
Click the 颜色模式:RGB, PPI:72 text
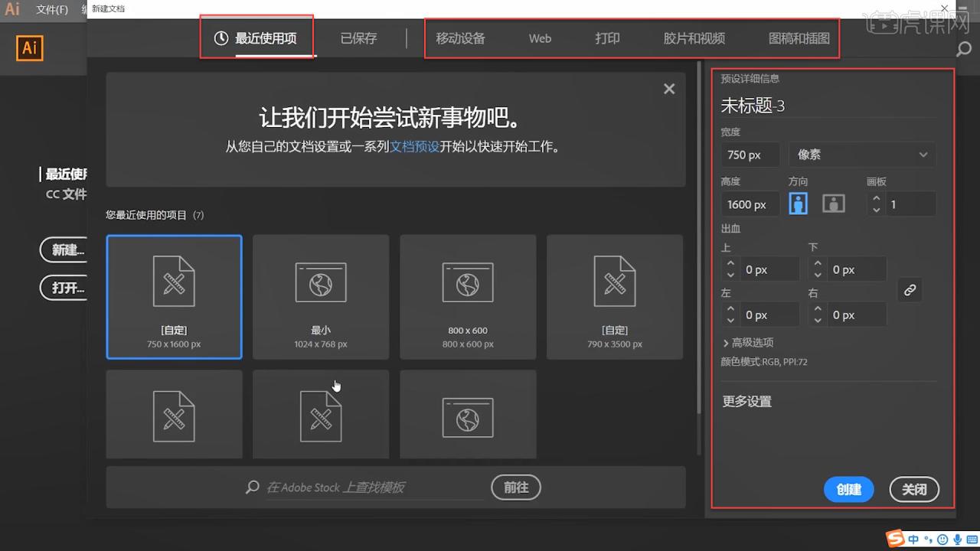point(764,362)
